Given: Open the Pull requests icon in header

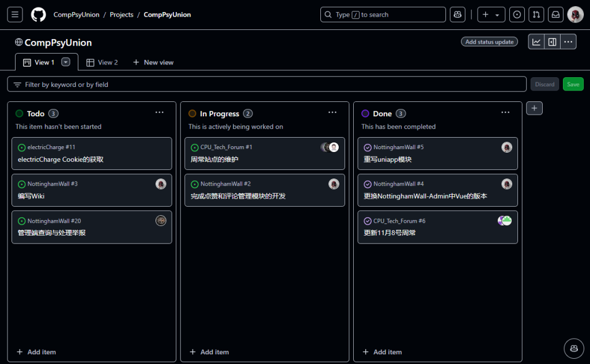Looking at the screenshot, I should (x=536, y=14).
